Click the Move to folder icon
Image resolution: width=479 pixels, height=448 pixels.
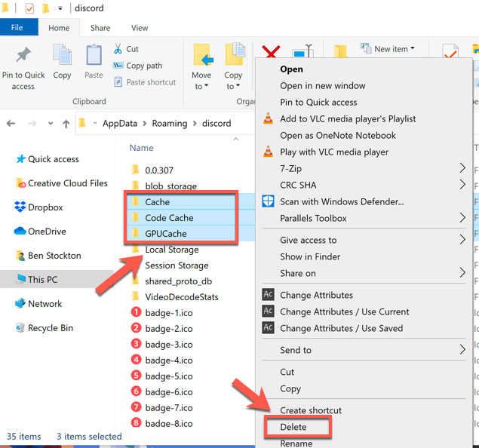click(203, 55)
